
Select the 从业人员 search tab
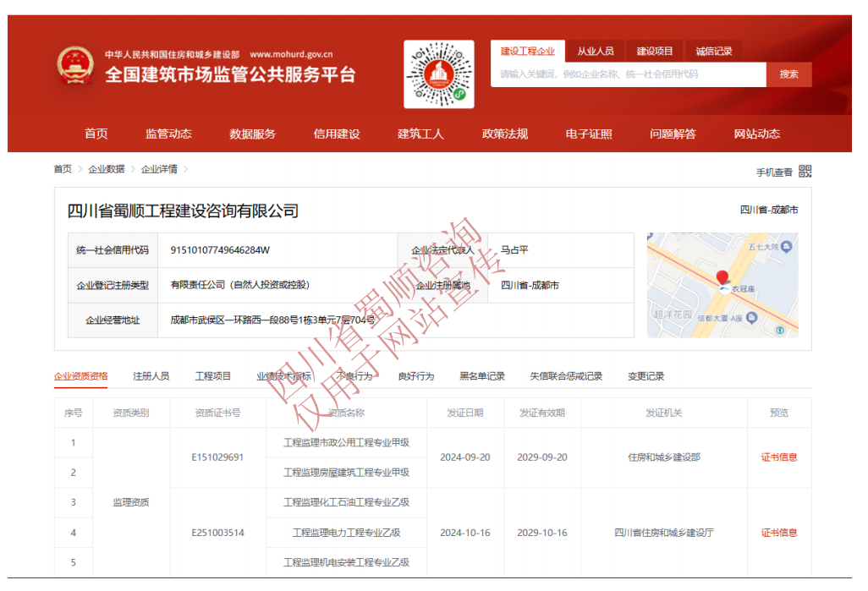pos(596,52)
